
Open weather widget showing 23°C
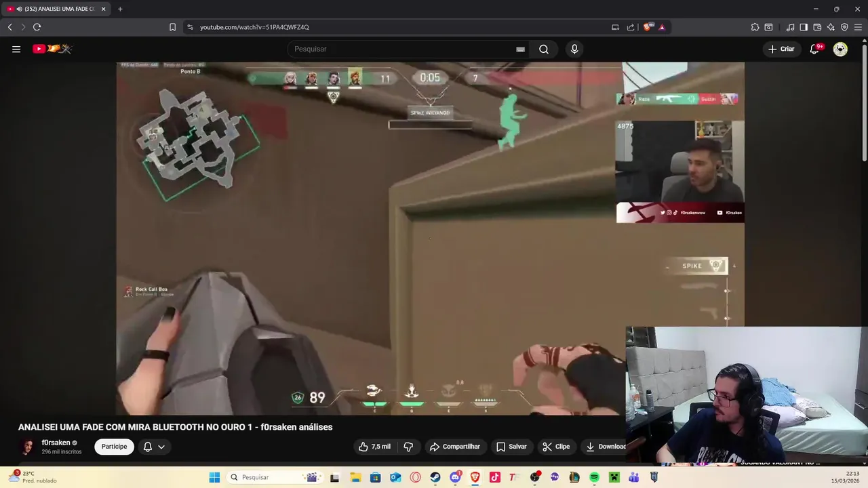click(x=33, y=477)
